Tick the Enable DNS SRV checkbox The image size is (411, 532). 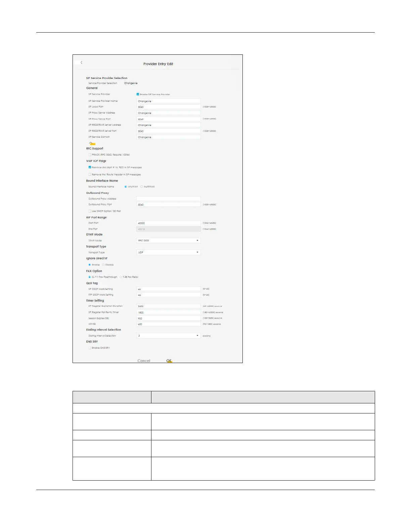pos(90,348)
